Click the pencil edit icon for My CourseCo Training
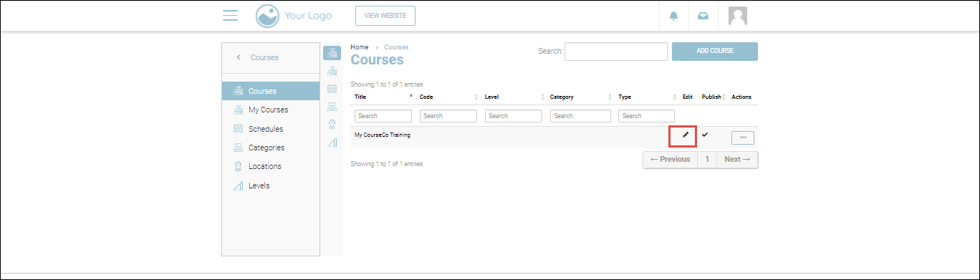This screenshot has width=980, height=280. [x=685, y=135]
